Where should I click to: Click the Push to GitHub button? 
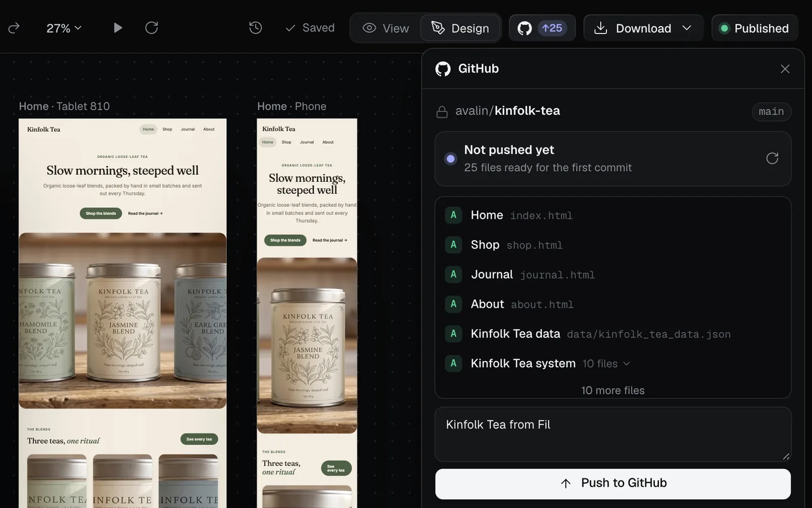pyautogui.click(x=613, y=484)
